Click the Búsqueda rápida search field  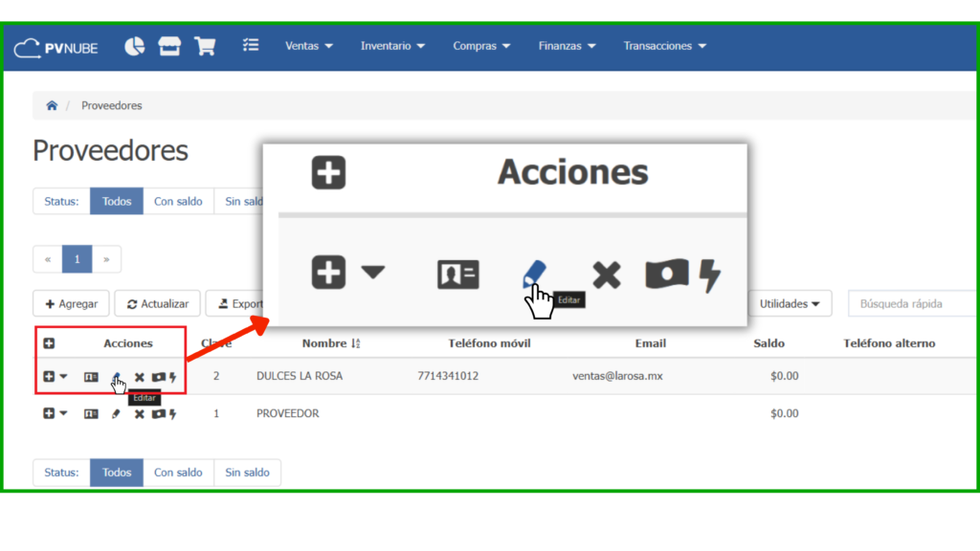[909, 304]
